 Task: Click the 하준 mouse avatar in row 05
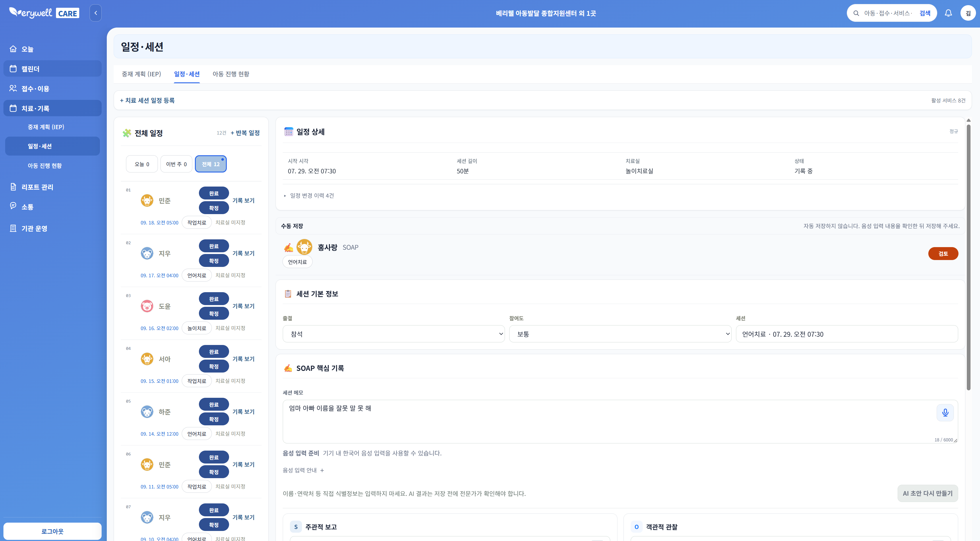pyautogui.click(x=147, y=412)
